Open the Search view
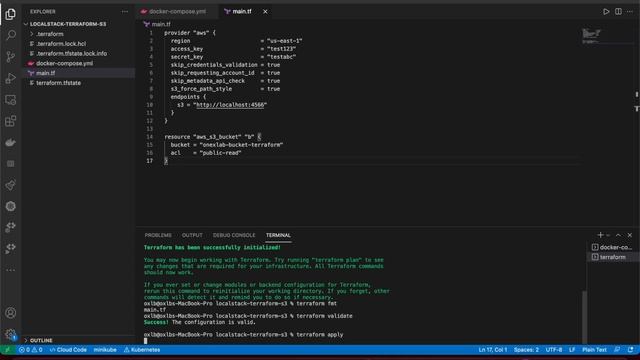This screenshot has width=640, height=360. pyautogui.click(x=11, y=35)
